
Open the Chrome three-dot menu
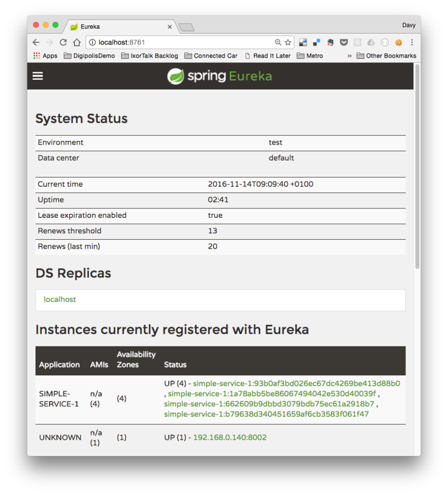412,42
